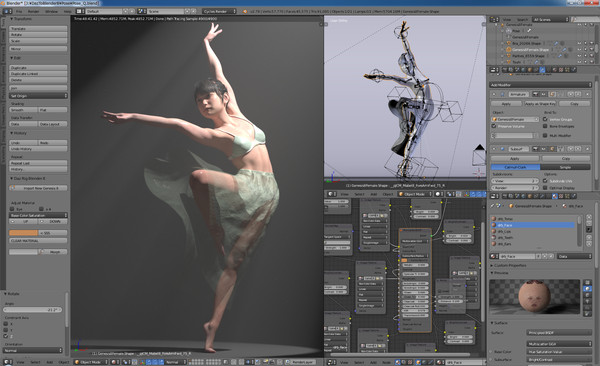
Task: Click the Import New Genesis 8 button
Action: tap(38, 188)
